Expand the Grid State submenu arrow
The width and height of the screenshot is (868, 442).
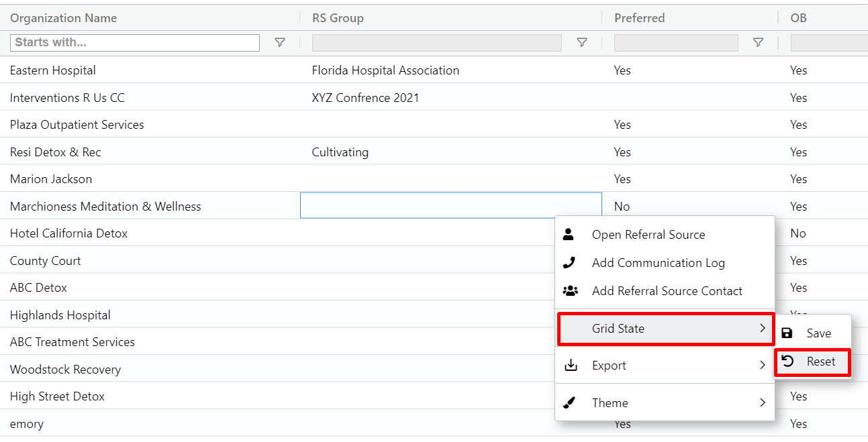[762, 329]
